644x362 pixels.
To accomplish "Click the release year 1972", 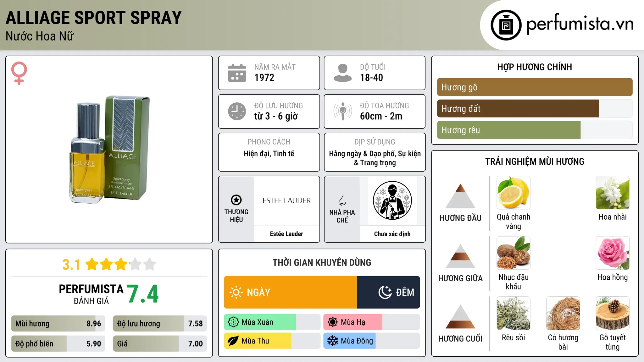I will pyautogui.click(x=264, y=78).
